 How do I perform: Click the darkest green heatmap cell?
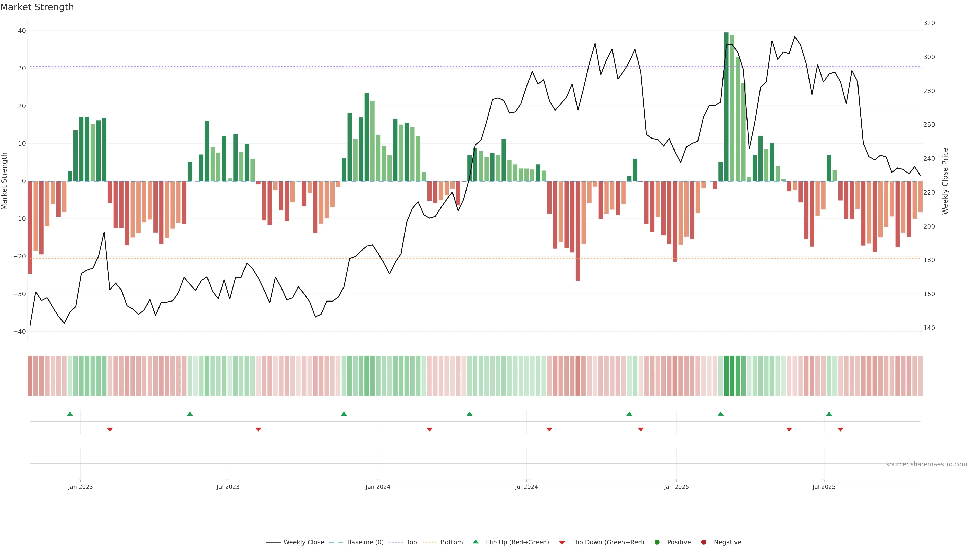click(x=726, y=375)
